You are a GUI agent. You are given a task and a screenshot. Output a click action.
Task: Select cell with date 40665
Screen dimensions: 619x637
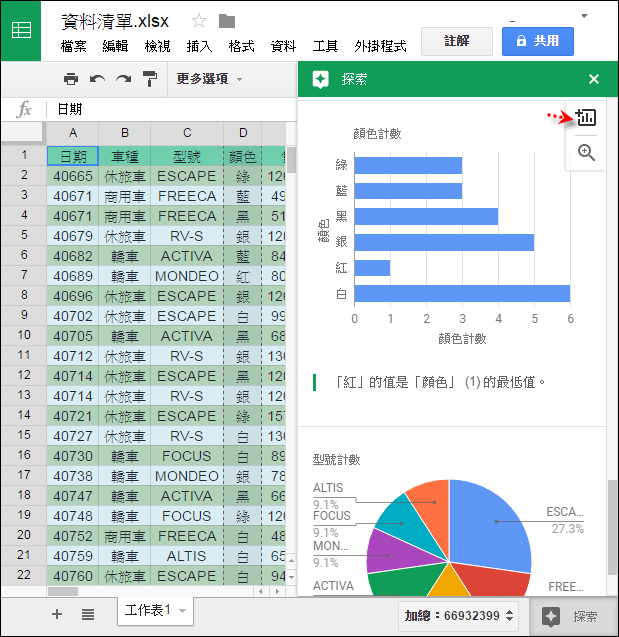[73, 176]
